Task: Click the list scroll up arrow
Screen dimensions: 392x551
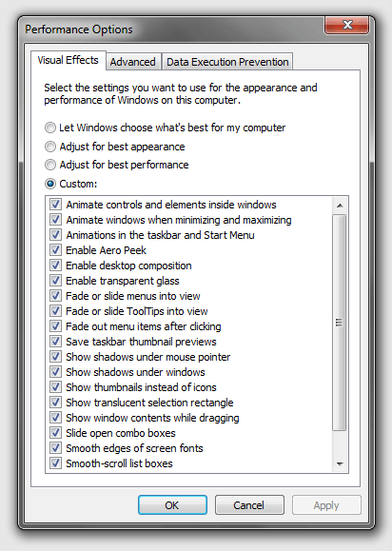Action: tap(340, 206)
